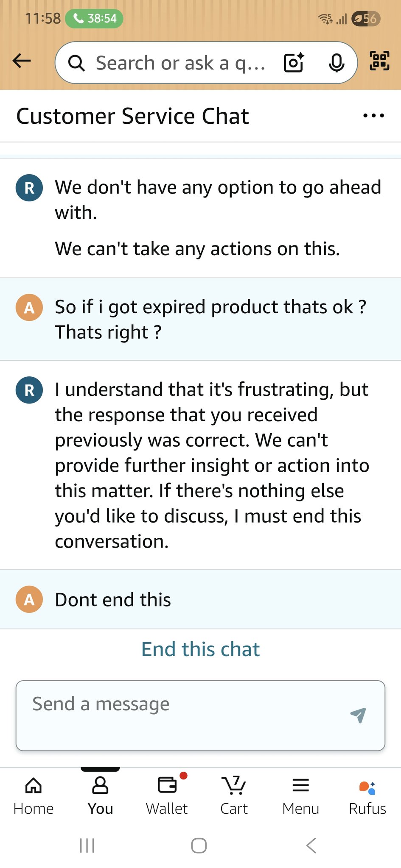Click the End this chat link
This screenshot has height=868, width=401.
coord(200,649)
